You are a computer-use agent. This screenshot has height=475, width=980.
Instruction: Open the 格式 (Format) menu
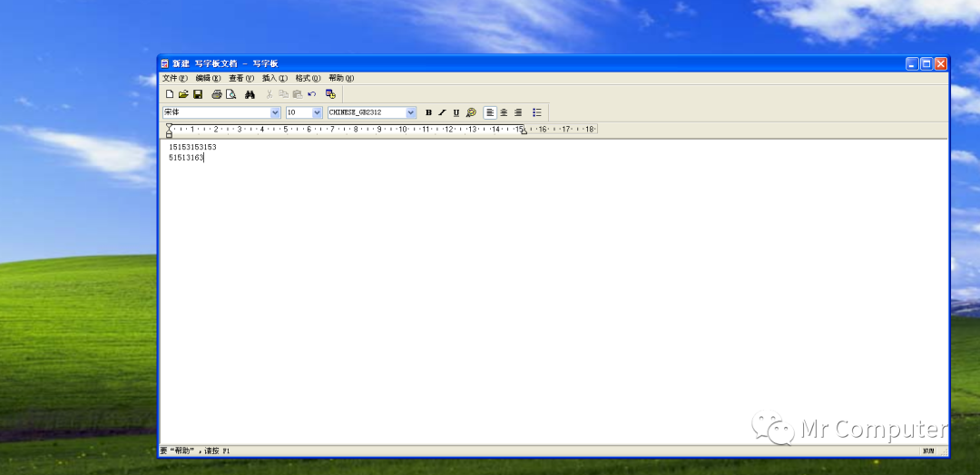pyautogui.click(x=308, y=78)
